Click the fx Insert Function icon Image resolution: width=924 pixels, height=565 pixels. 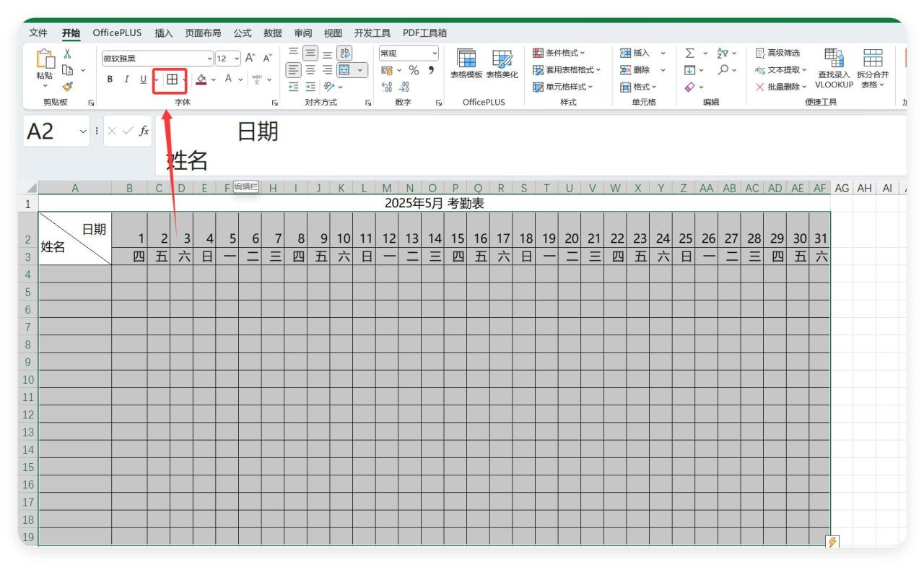pyautogui.click(x=144, y=131)
